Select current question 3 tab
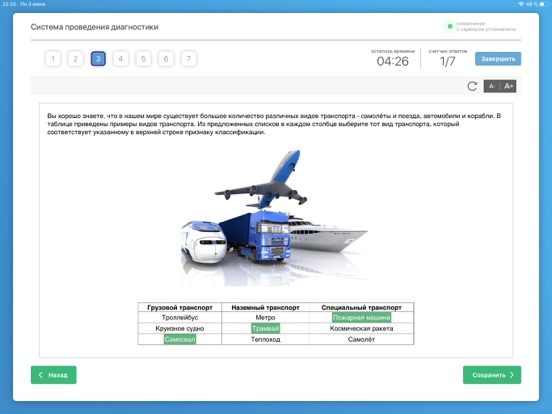 point(98,59)
